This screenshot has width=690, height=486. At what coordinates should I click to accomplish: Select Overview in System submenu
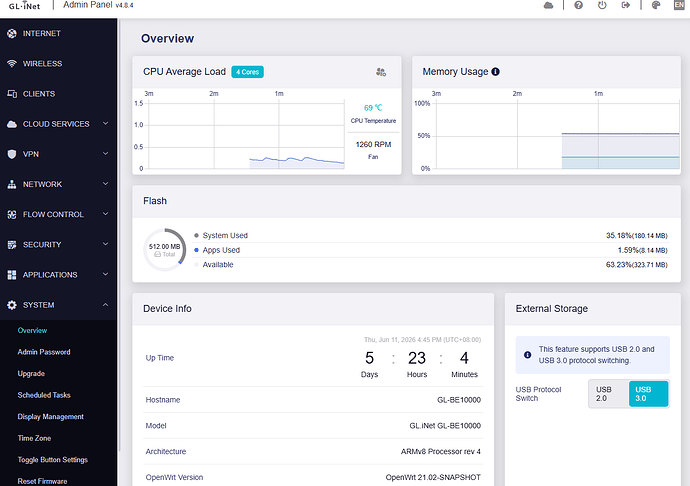[x=32, y=331]
